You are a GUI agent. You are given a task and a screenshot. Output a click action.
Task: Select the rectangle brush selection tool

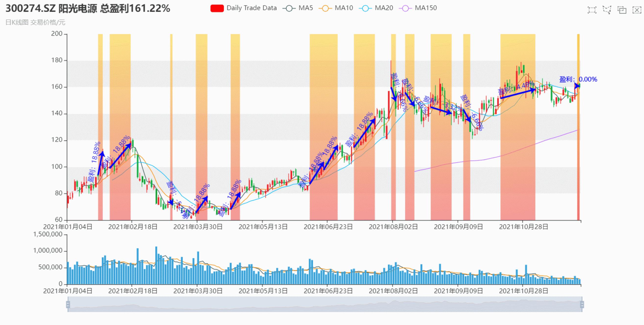pyautogui.click(x=592, y=10)
